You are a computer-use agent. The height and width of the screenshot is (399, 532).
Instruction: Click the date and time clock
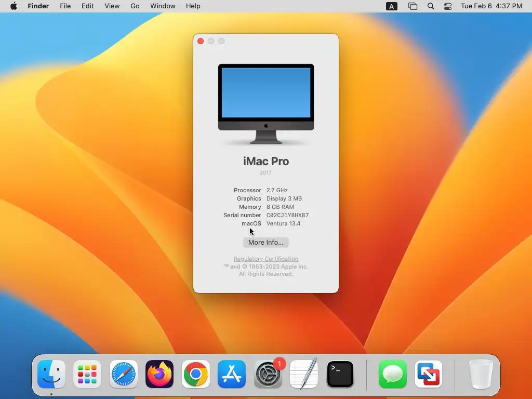(491, 6)
